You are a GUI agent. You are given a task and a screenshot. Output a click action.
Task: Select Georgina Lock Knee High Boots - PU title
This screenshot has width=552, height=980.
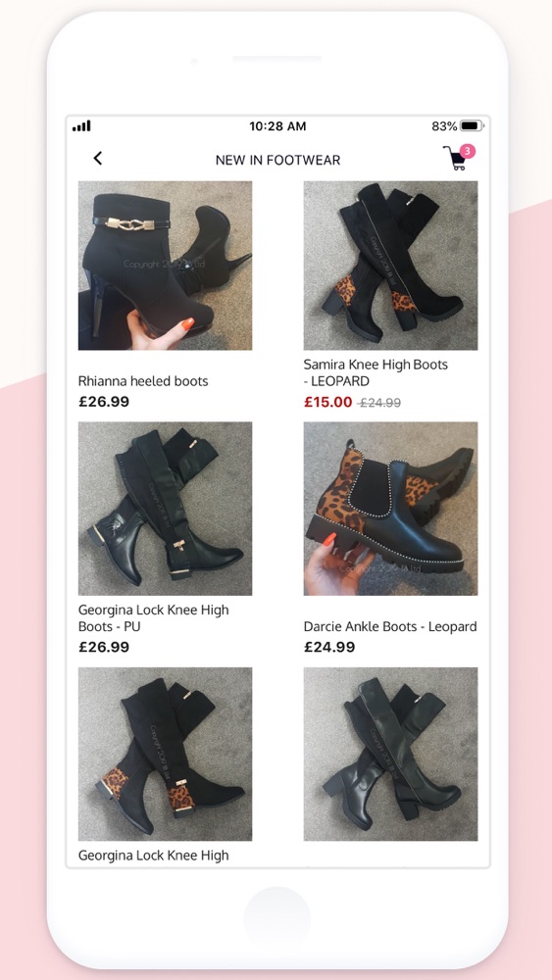tap(154, 617)
